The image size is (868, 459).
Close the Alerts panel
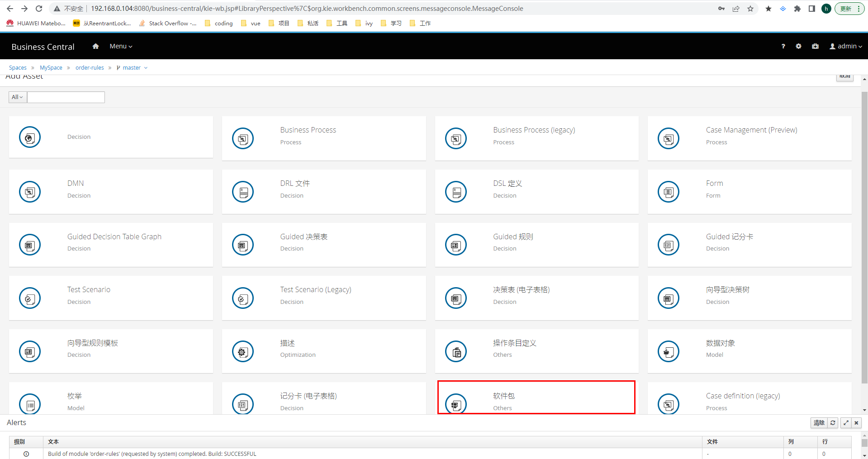pyautogui.click(x=856, y=423)
